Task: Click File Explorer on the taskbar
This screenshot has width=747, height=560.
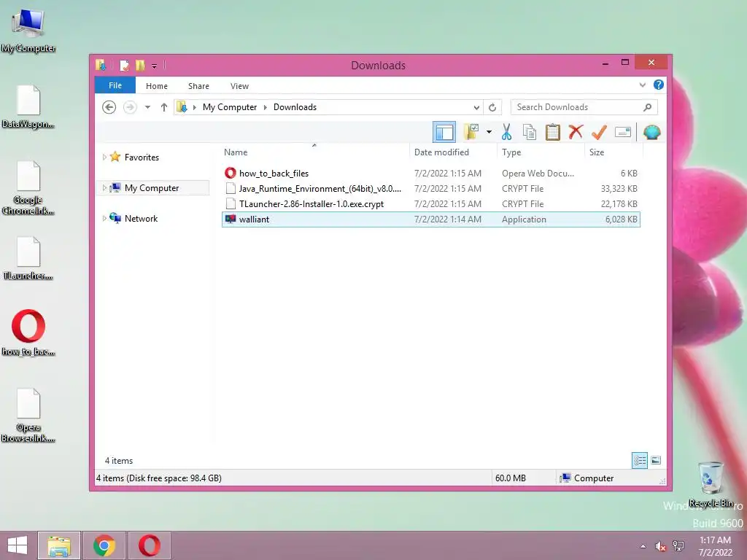Action: tap(59, 545)
